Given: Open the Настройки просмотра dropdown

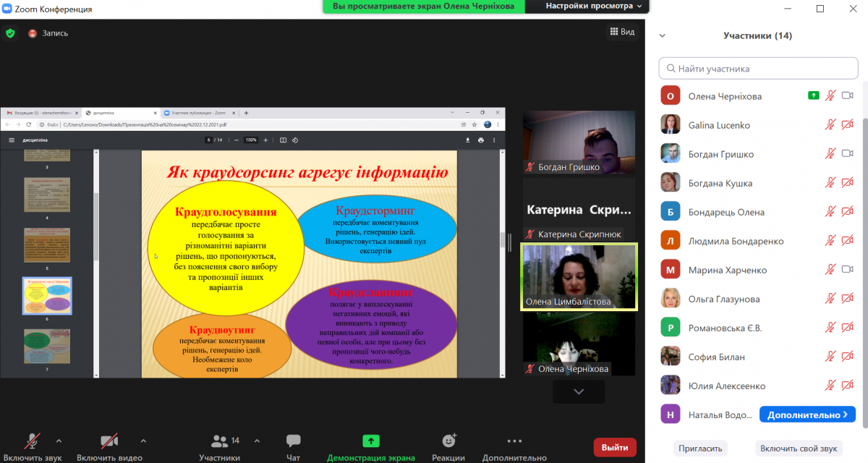Looking at the screenshot, I should (x=593, y=6).
